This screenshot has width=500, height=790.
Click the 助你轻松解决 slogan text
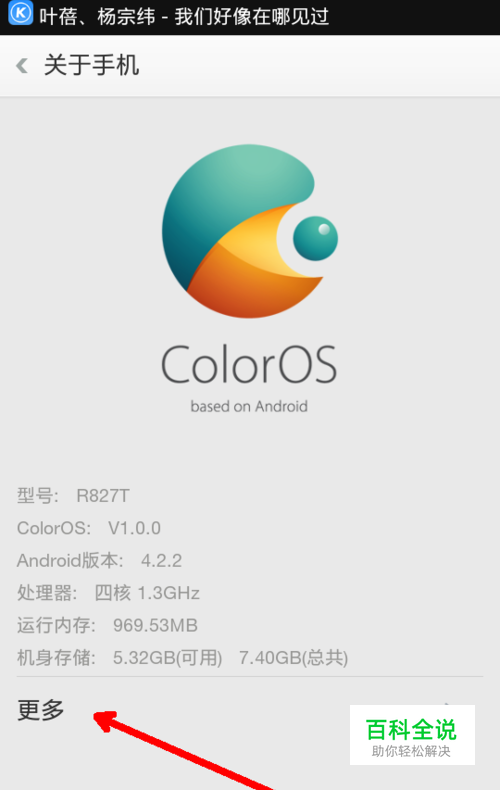pos(411,751)
